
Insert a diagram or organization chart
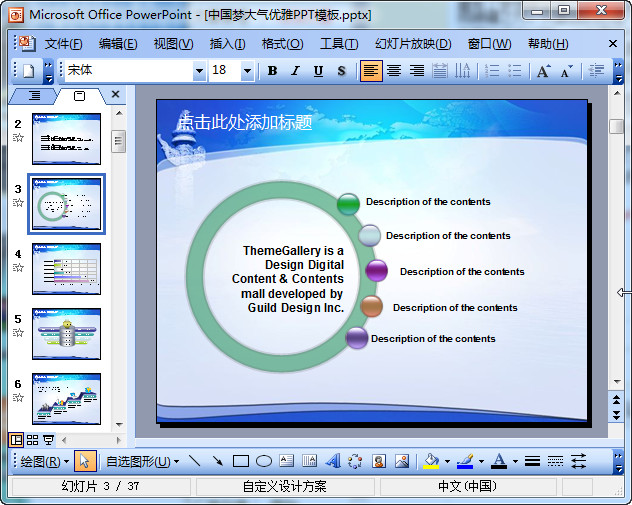(x=355, y=461)
